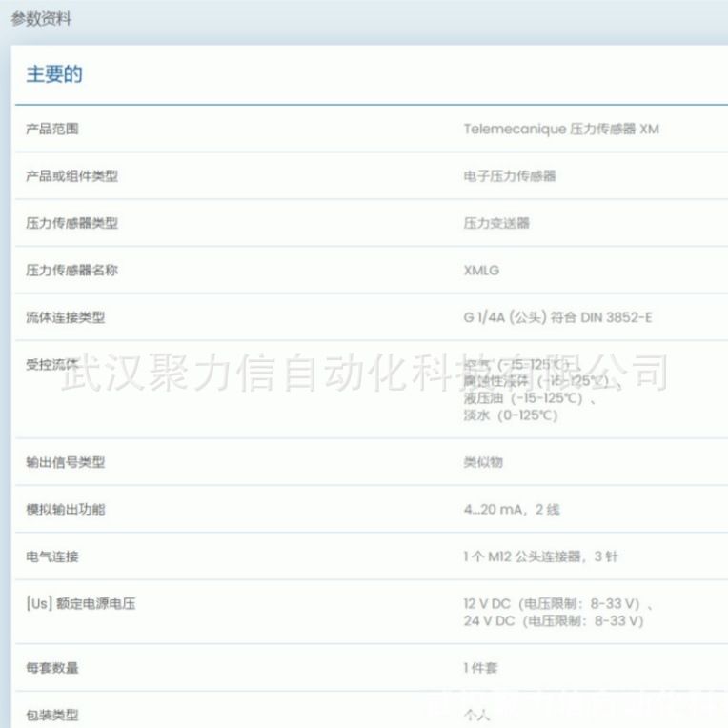Image resolution: width=728 pixels, height=728 pixels.
Task: Select the 24 V DC voltage entry
Action: coord(553,621)
